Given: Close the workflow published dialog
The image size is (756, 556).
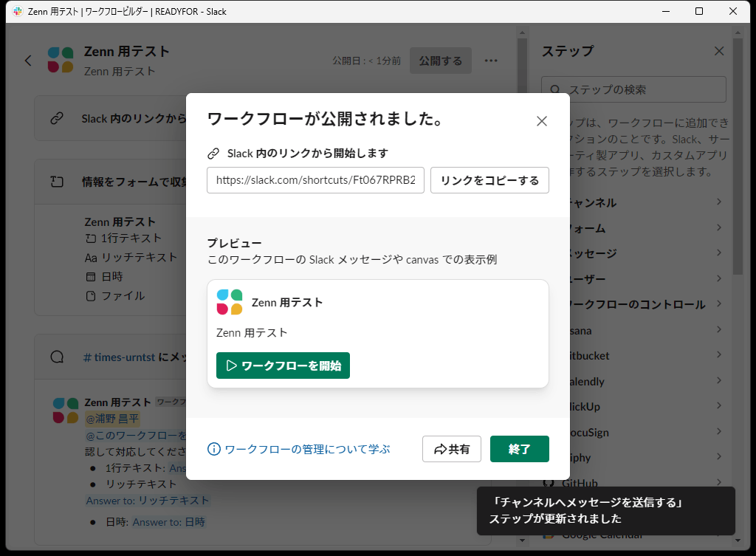Looking at the screenshot, I should (541, 121).
